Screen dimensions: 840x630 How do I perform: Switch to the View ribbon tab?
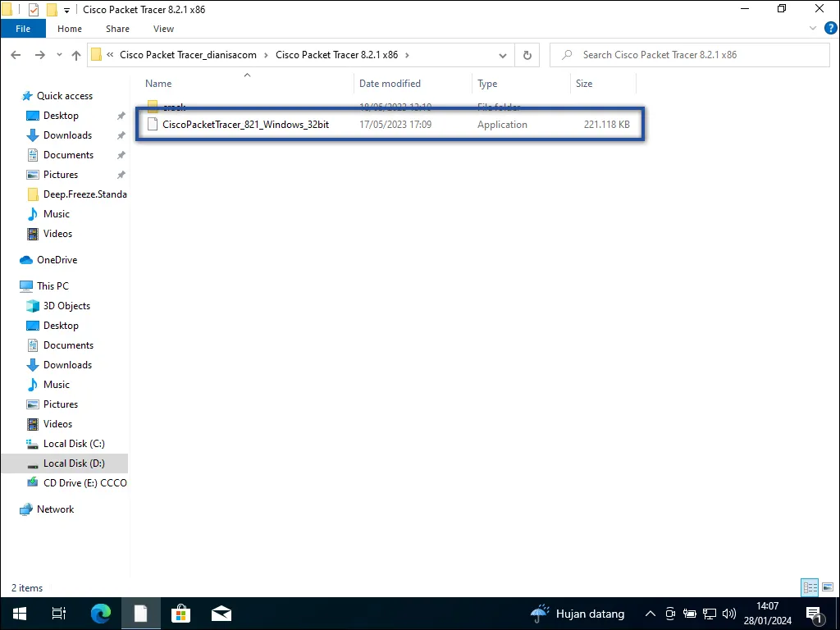[x=163, y=29]
